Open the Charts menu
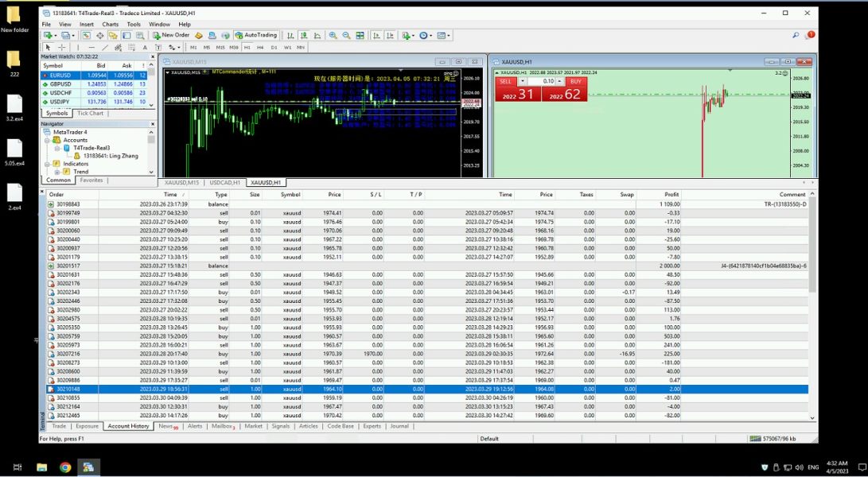Screen dimensions: 868x477 [110, 25]
